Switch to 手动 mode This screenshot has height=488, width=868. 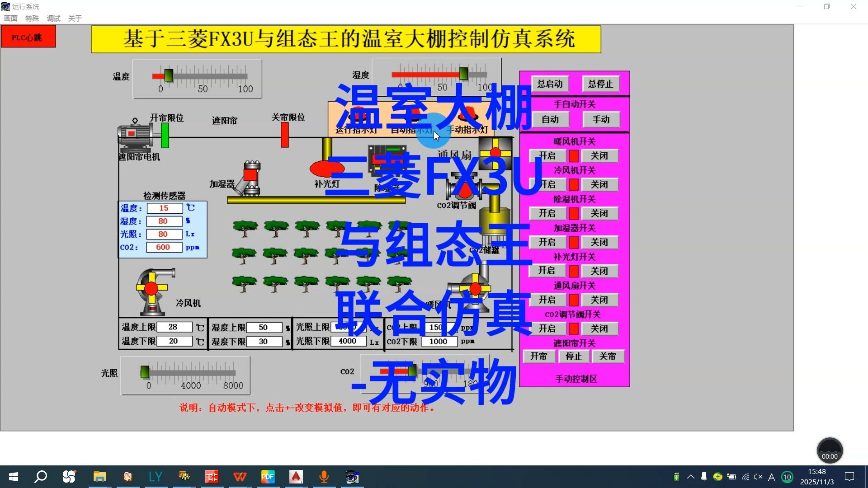click(x=601, y=119)
